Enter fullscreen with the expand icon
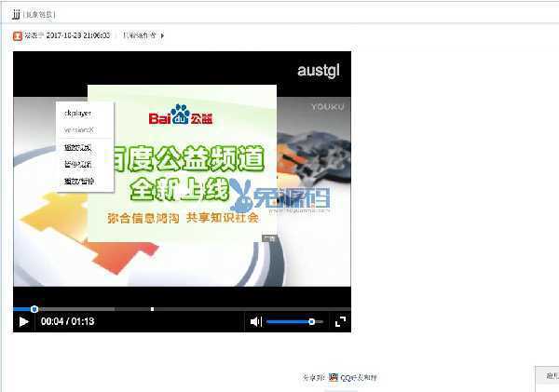The width and height of the screenshot is (559, 392). coord(340,322)
